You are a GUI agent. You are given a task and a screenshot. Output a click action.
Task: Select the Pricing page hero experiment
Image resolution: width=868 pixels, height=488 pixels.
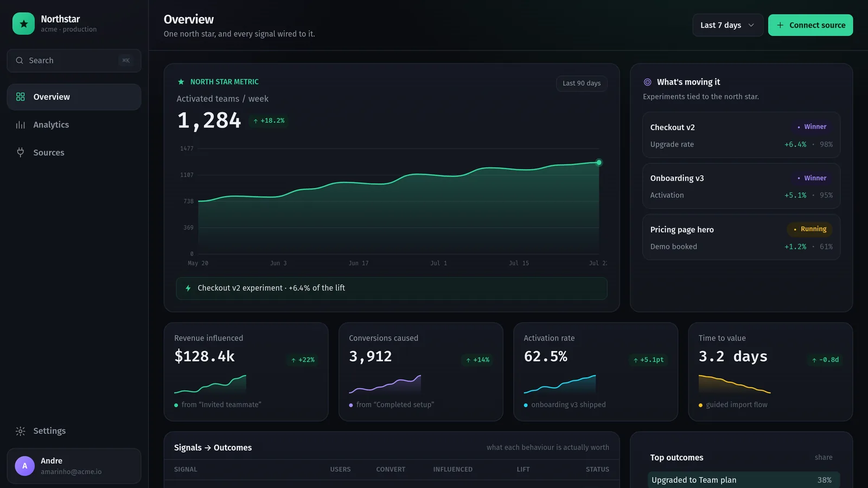pos(741,237)
